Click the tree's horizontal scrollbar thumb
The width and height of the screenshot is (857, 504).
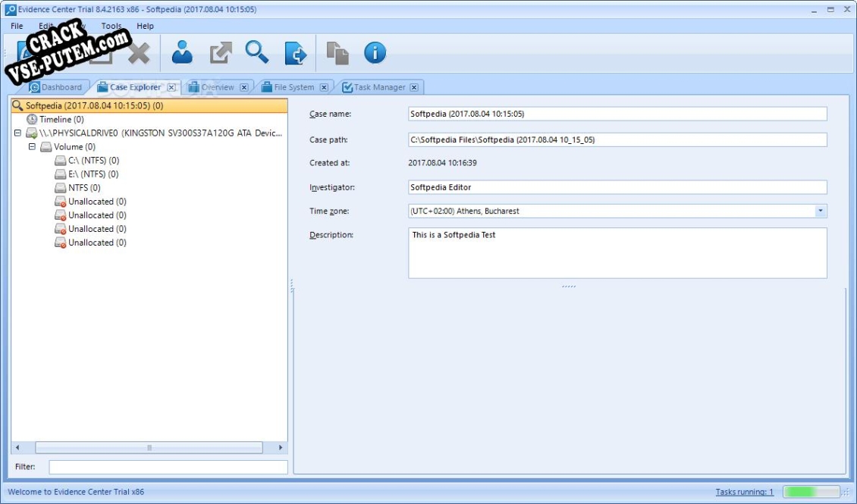pos(149,448)
